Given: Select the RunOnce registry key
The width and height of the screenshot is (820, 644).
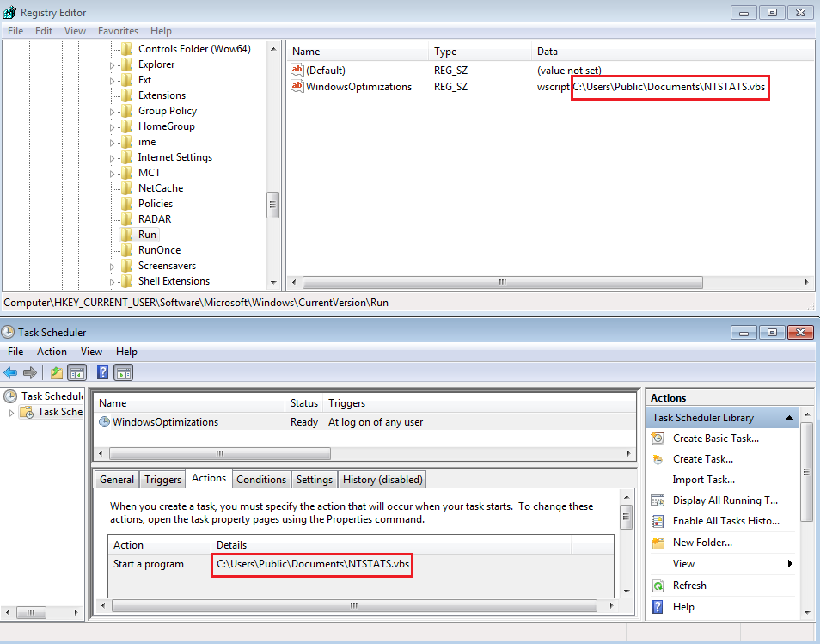Looking at the screenshot, I should [159, 250].
